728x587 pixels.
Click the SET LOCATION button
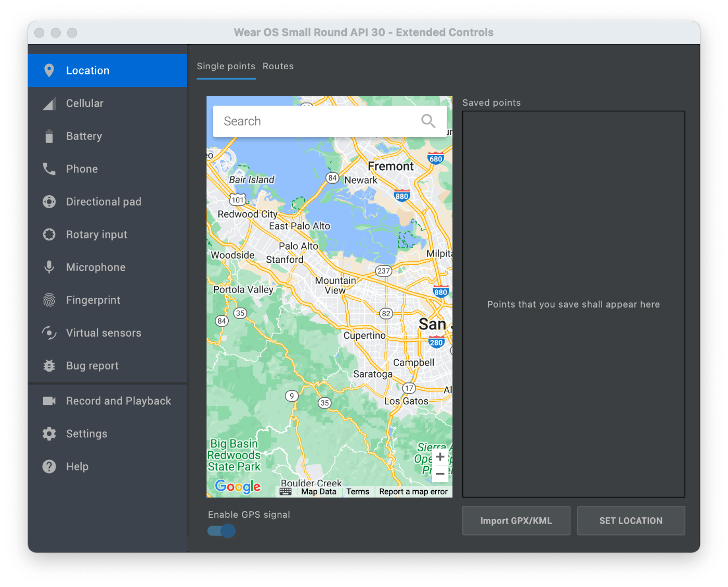(x=631, y=520)
